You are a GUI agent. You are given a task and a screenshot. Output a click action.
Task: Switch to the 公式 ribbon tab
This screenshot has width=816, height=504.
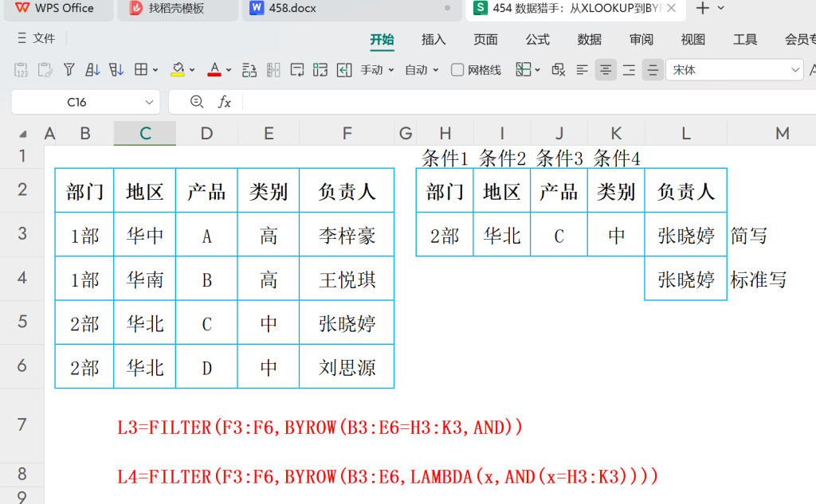[x=537, y=40]
